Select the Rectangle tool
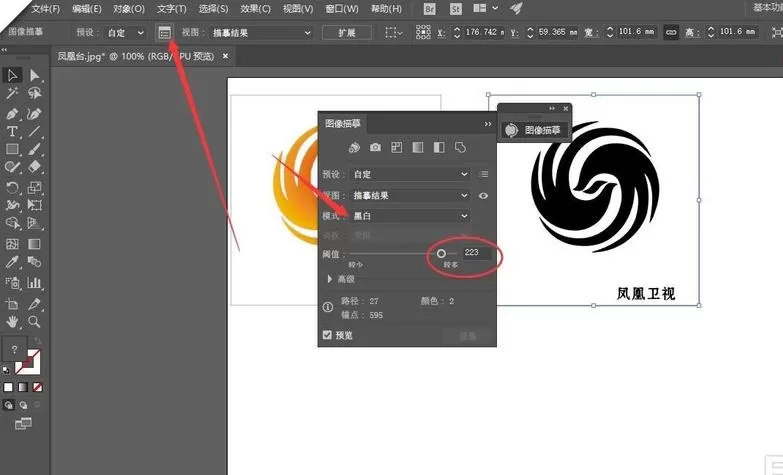 (x=12, y=149)
